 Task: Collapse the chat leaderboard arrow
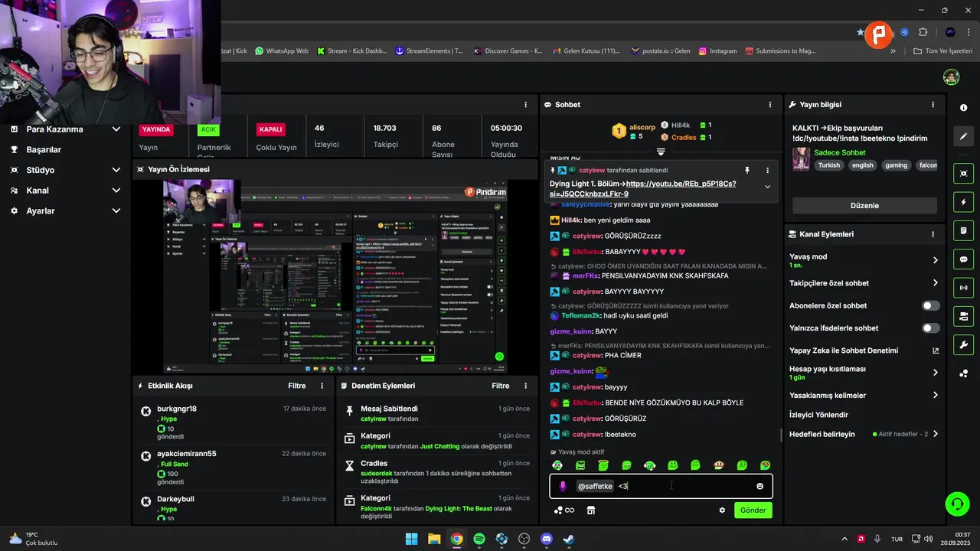pyautogui.click(x=661, y=152)
